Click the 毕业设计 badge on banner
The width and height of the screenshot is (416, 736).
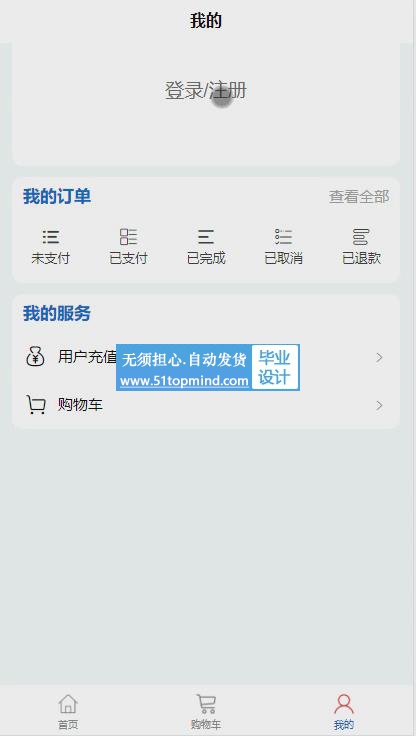pyautogui.click(x=275, y=368)
